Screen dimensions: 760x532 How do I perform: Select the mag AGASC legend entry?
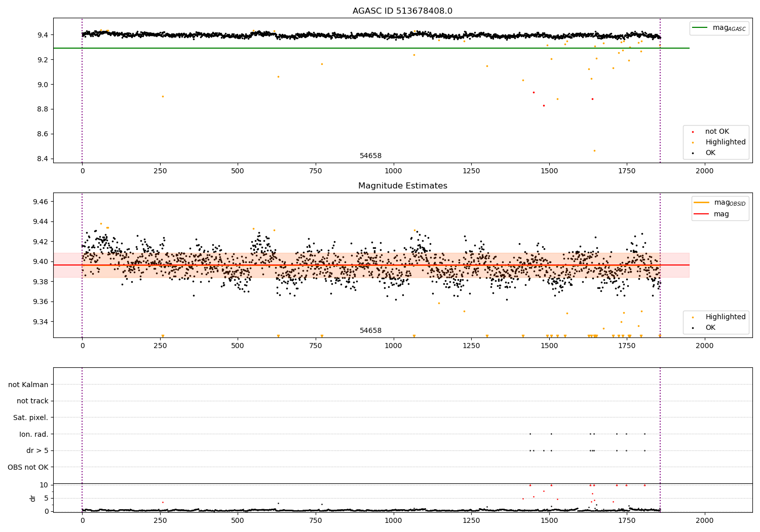719,28
